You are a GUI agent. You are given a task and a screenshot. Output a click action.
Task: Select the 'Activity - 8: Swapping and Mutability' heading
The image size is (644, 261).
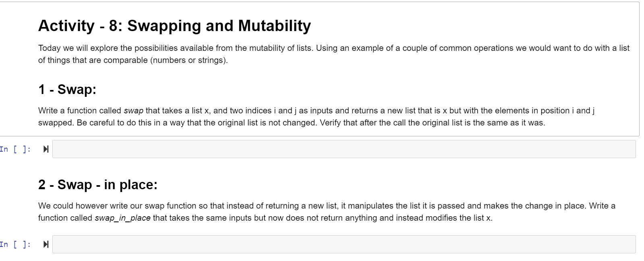coord(174,25)
